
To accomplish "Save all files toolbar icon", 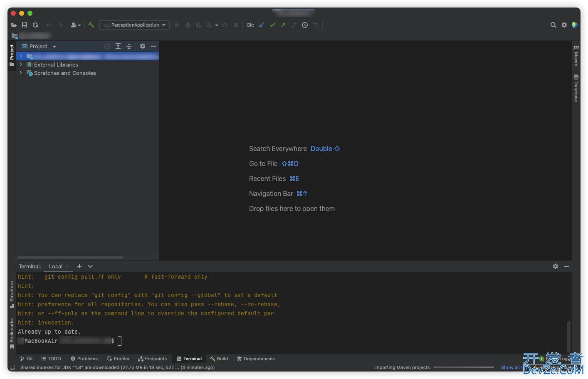I will pyautogui.click(x=25, y=25).
